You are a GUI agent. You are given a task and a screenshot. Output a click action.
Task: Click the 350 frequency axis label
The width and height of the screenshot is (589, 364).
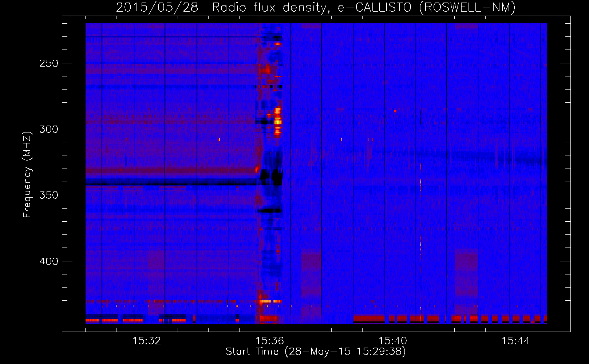49,195
